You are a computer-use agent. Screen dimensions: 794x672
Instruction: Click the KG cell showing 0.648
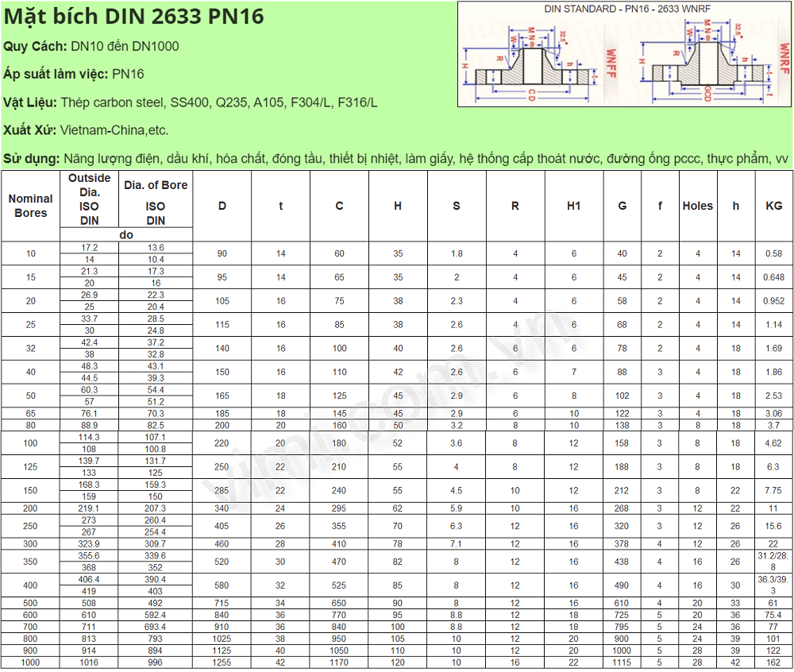pos(773,277)
